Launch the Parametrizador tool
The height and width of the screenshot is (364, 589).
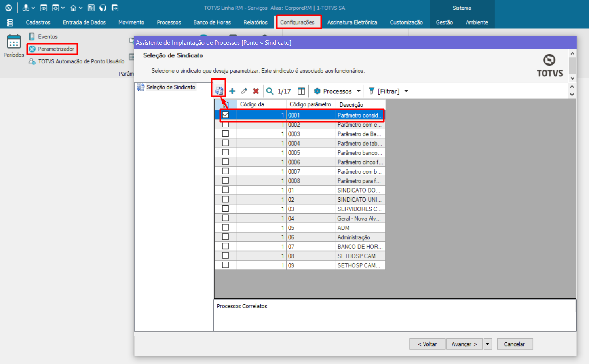pos(52,49)
